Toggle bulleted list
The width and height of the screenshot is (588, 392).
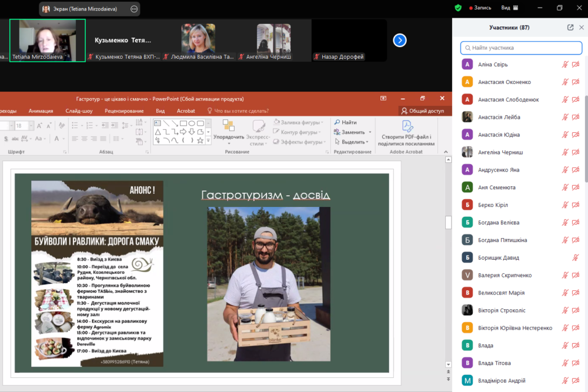coord(76,125)
